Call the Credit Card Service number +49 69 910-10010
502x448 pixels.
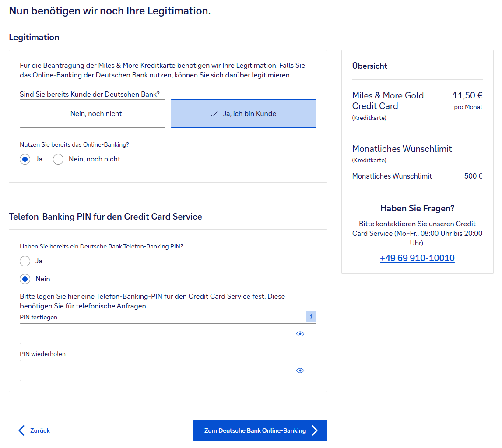click(x=417, y=258)
